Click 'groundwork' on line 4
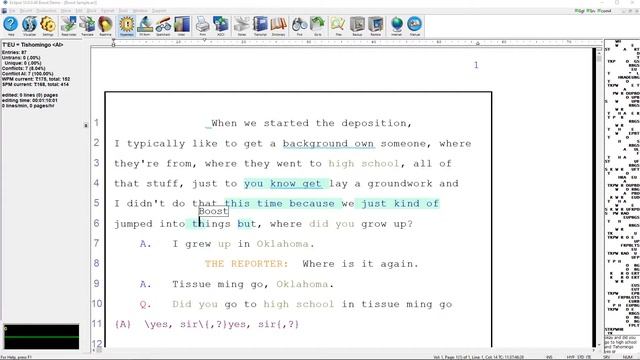Screen dimensions: 640x360 (400, 184)
